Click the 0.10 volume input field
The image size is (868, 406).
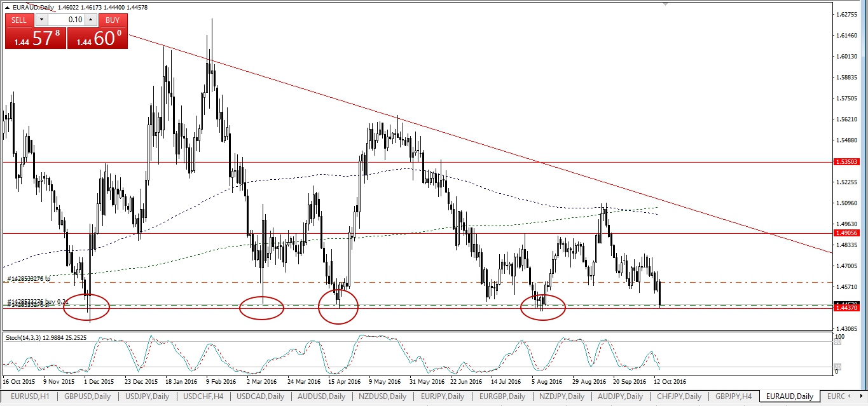click(66, 20)
